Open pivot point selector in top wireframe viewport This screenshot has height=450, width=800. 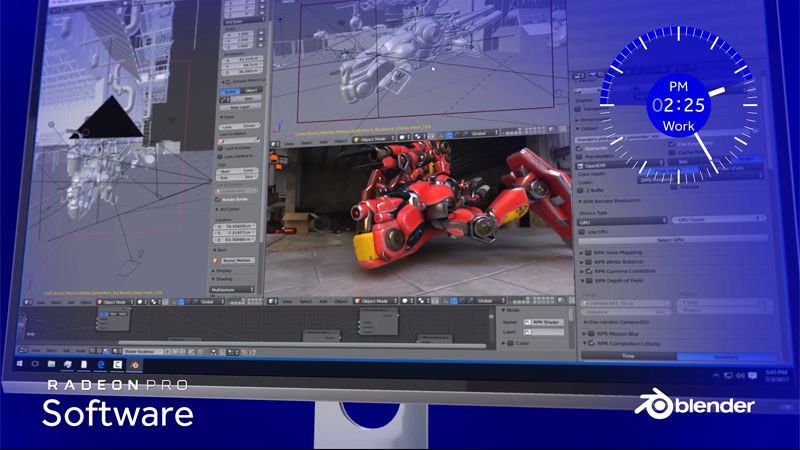click(420, 137)
